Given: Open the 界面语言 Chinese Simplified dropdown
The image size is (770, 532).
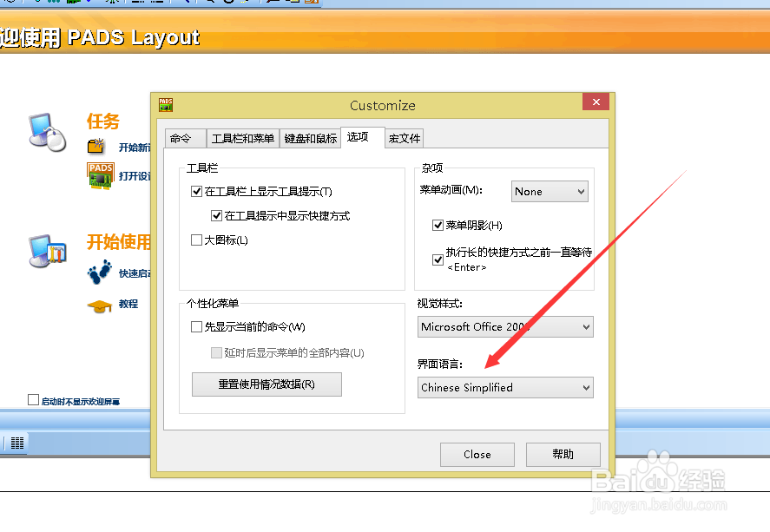Looking at the screenshot, I should click(505, 388).
